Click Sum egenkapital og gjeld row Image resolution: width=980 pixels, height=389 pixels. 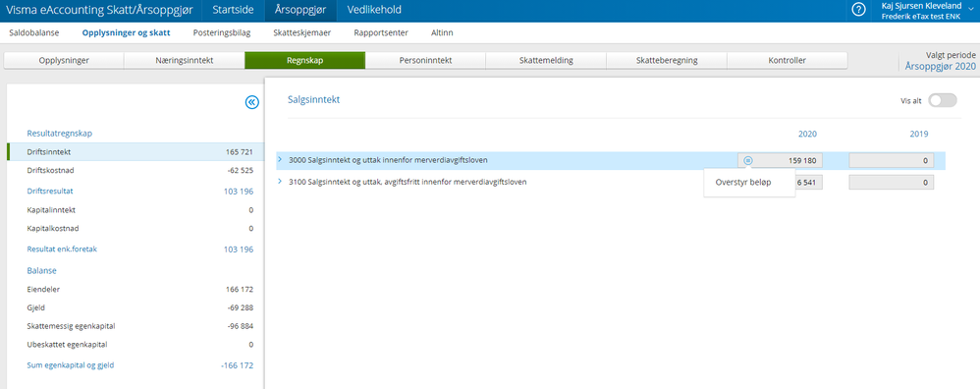tap(135, 365)
